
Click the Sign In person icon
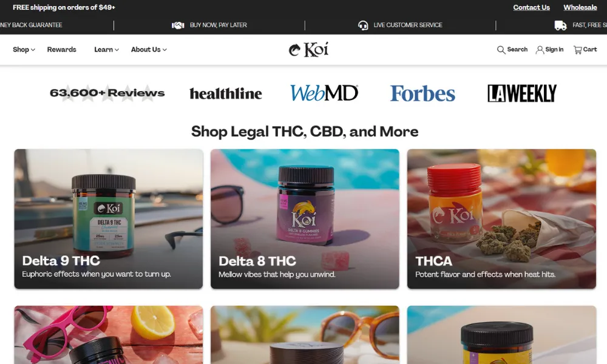(540, 50)
